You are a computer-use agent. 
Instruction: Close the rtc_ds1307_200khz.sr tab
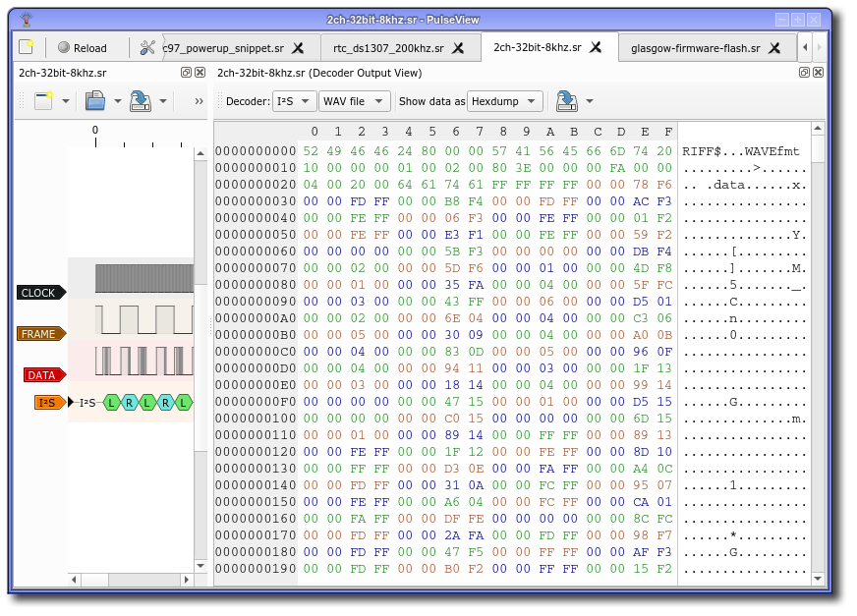pyautogui.click(x=458, y=48)
